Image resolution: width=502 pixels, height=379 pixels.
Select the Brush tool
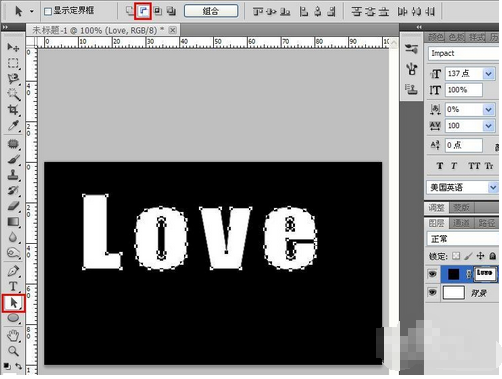click(13, 159)
